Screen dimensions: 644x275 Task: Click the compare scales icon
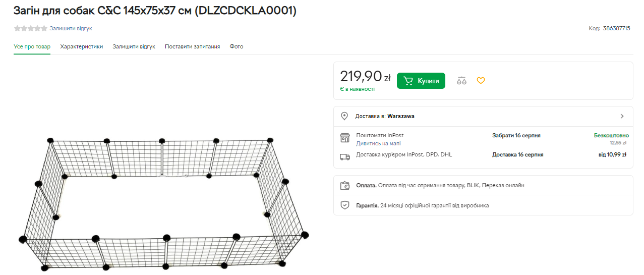[x=461, y=81]
